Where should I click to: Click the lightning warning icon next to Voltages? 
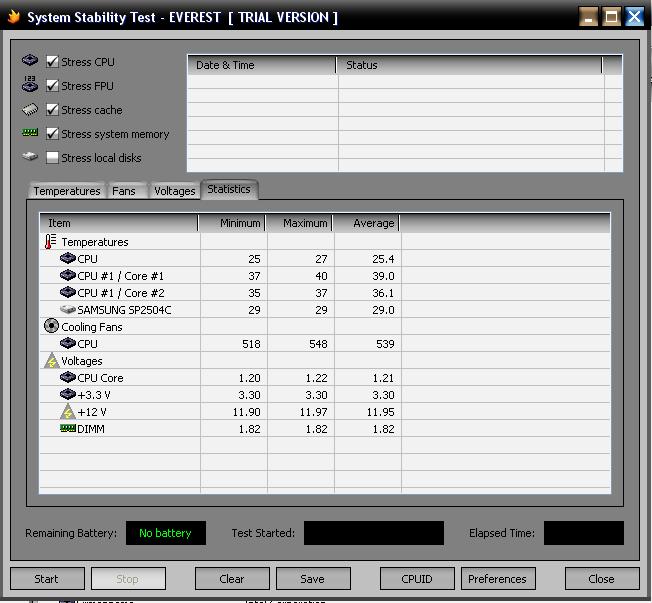[52, 361]
